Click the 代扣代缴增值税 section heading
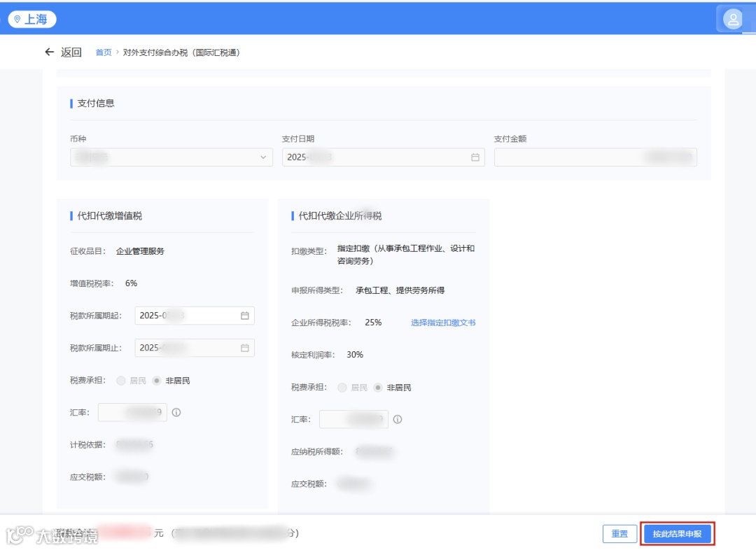Image resolution: width=756 pixels, height=550 pixels. pos(109,216)
